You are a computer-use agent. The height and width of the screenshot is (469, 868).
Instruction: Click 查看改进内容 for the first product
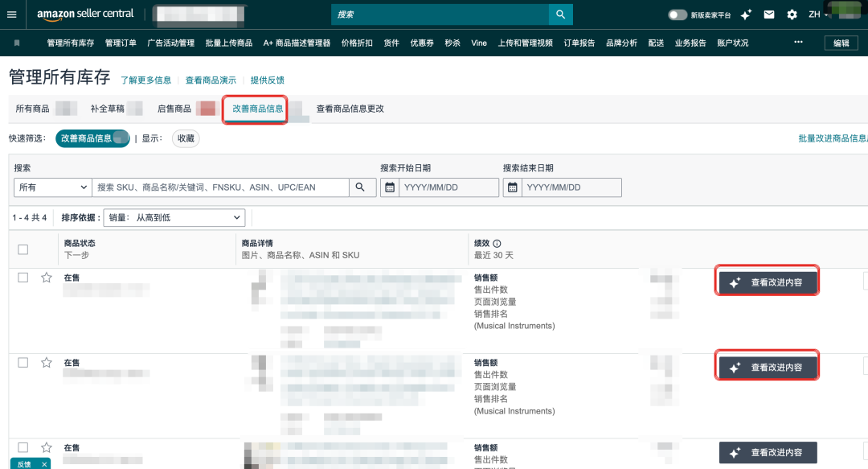(768, 282)
